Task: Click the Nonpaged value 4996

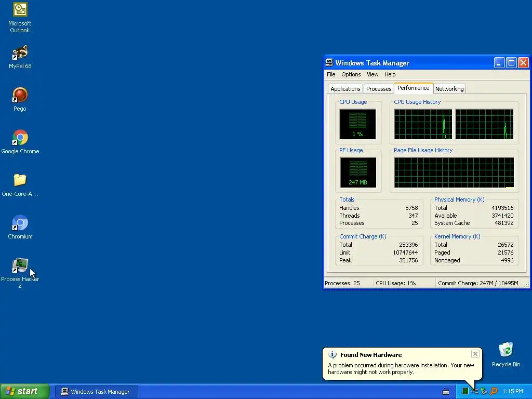Action: [x=507, y=261]
